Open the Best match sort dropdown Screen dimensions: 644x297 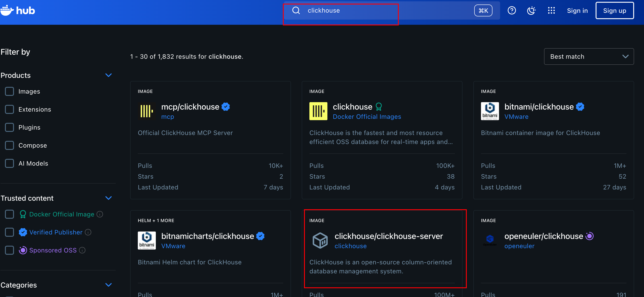tap(589, 56)
